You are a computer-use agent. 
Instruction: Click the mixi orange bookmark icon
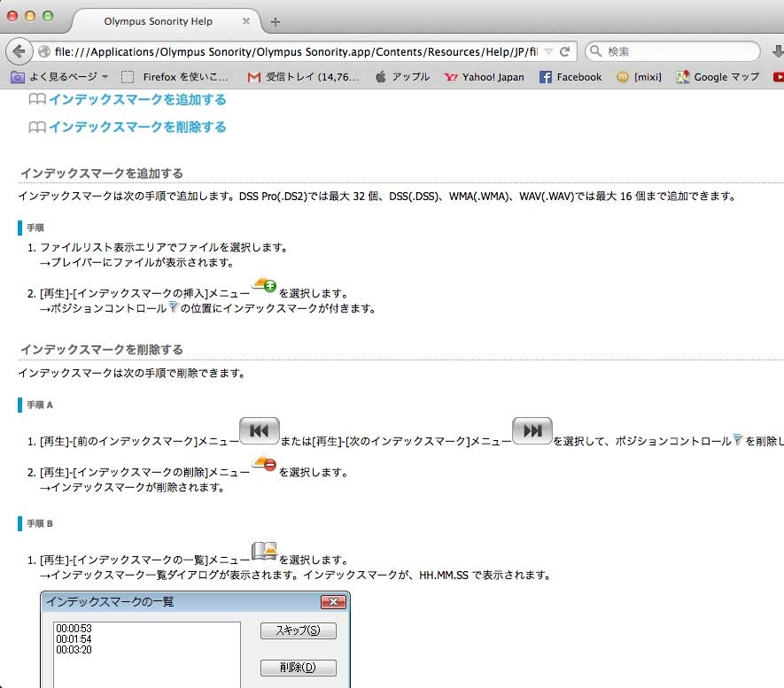pyautogui.click(x=623, y=77)
